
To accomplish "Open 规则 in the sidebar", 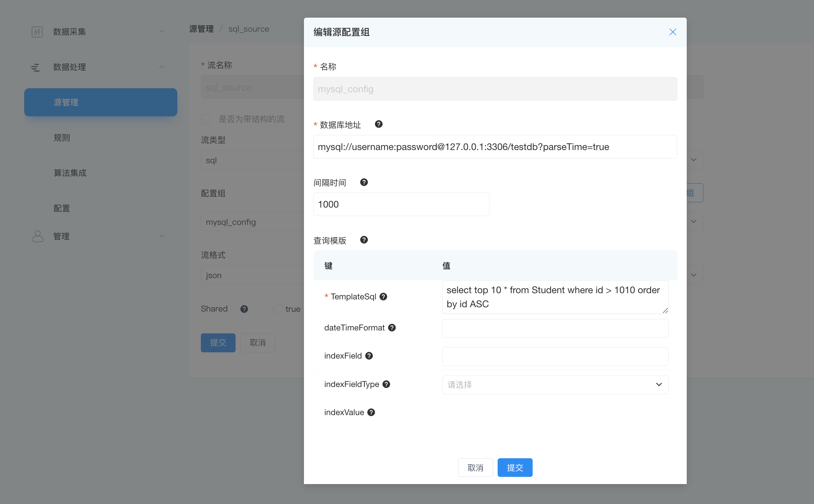I will point(62,138).
